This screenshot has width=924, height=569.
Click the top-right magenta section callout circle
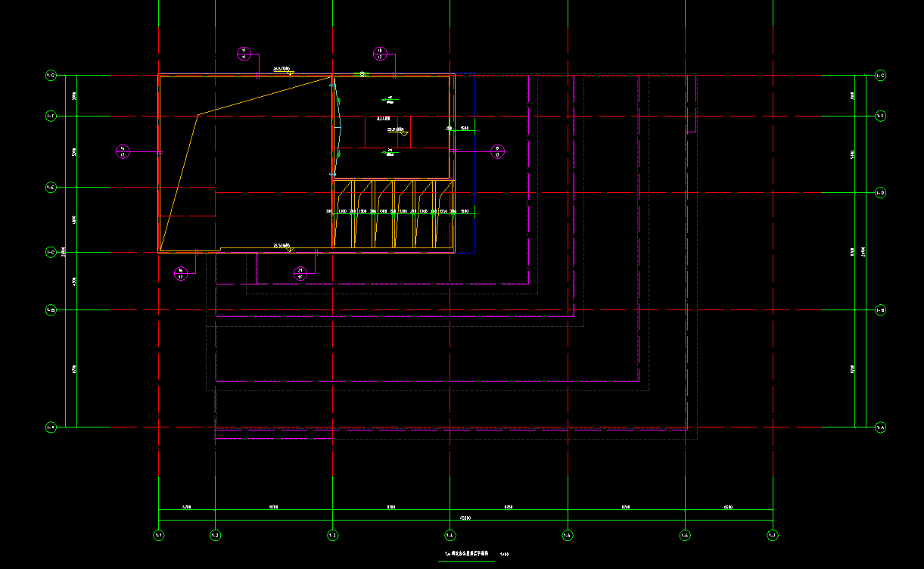coord(381,53)
